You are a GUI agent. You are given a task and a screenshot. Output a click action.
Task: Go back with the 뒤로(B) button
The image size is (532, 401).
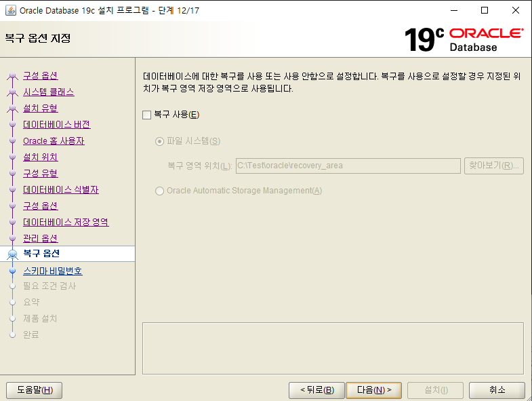point(317,389)
